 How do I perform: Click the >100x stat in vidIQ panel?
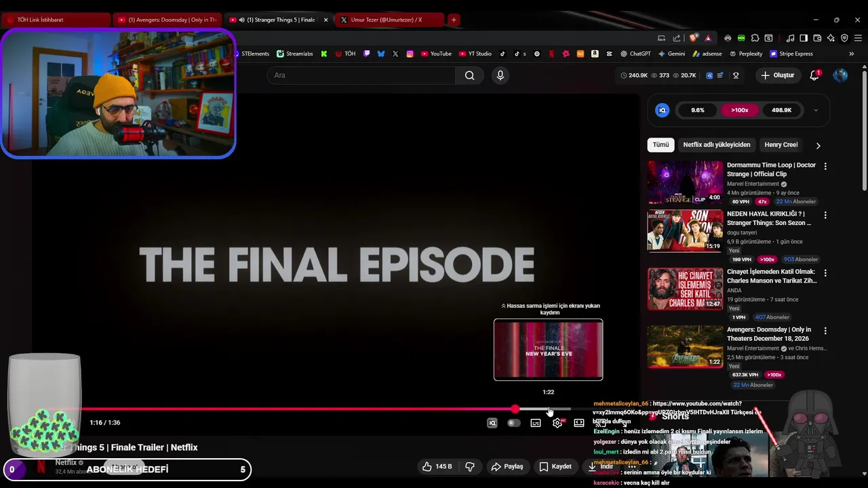point(740,110)
